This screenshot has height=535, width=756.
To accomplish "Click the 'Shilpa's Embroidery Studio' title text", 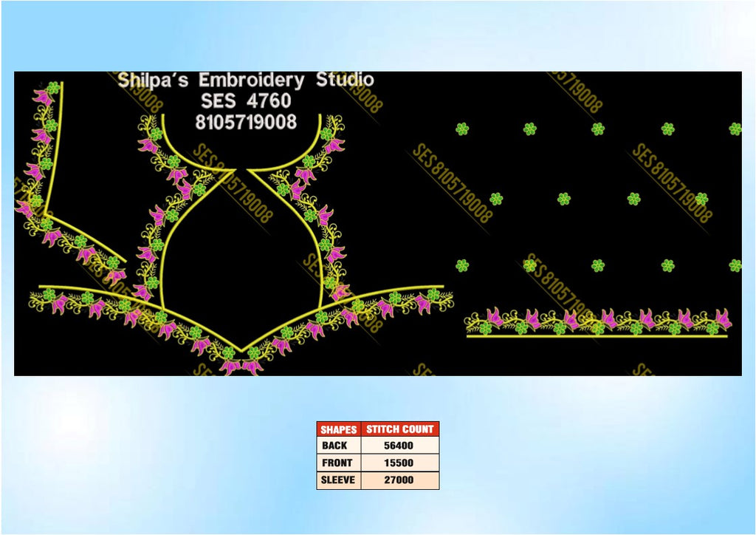I will click(x=246, y=80).
